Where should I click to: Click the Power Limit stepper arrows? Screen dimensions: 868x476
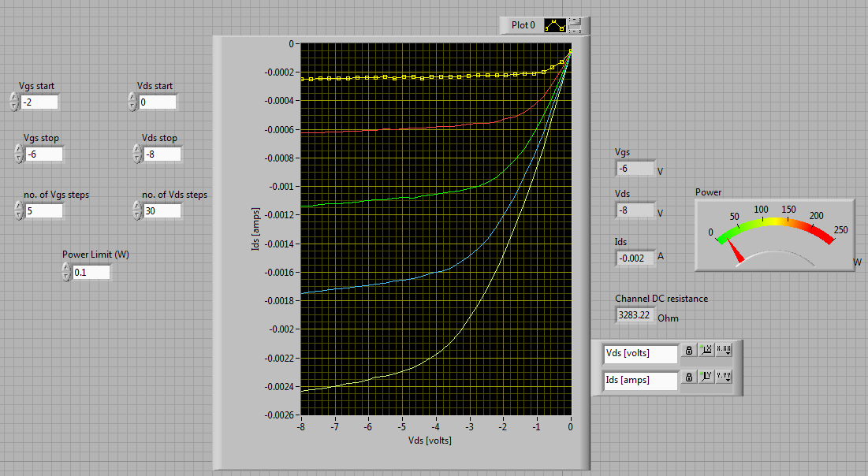point(66,273)
